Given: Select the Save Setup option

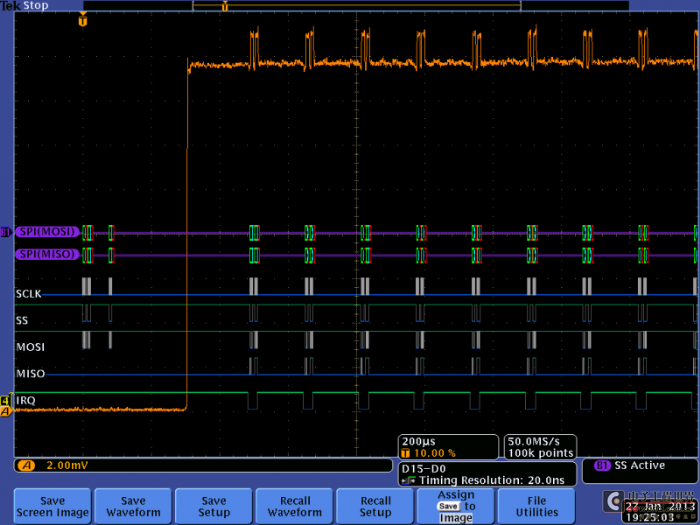Looking at the screenshot, I should click(x=213, y=506).
